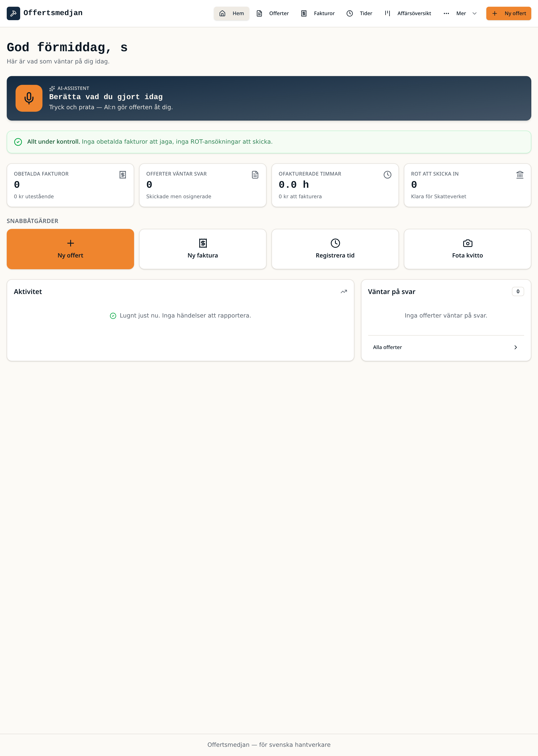The height and width of the screenshot is (756, 538).
Task: Open the Tider tab
Action: coord(359,13)
